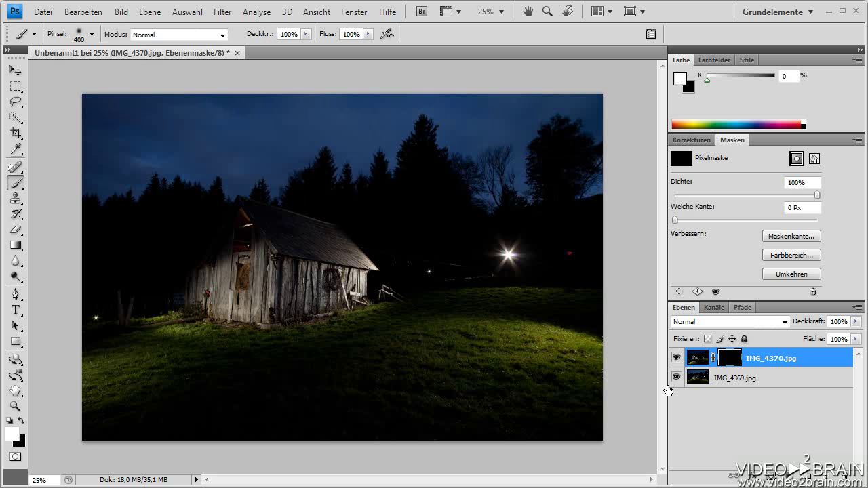Select the pixel mask button in Masken
The height and width of the screenshot is (488, 868).
point(797,158)
